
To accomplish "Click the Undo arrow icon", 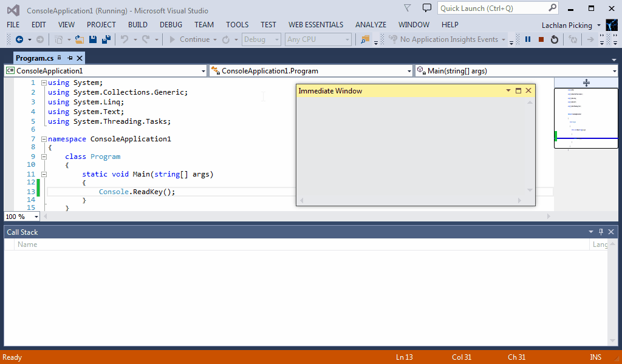I will tap(125, 39).
